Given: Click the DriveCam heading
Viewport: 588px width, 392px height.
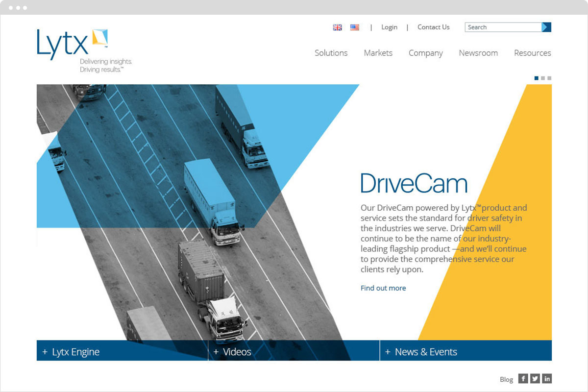Looking at the screenshot, I should pyautogui.click(x=414, y=183).
